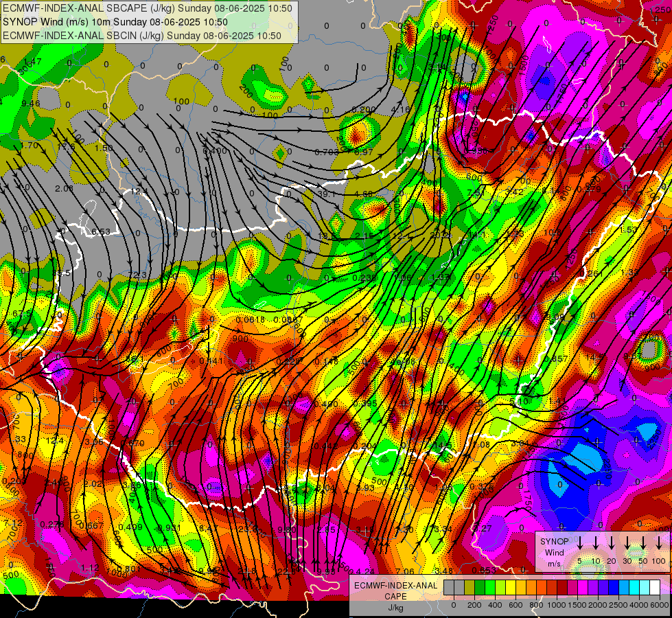Screen dimensions: 672x618
Task: Click the '0.703' station value on map
Action: pyautogui.click(x=327, y=152)
